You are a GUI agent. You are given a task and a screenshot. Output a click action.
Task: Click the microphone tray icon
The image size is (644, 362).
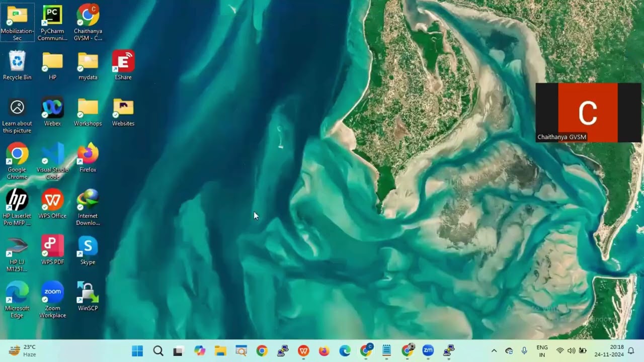pos(524,351)
